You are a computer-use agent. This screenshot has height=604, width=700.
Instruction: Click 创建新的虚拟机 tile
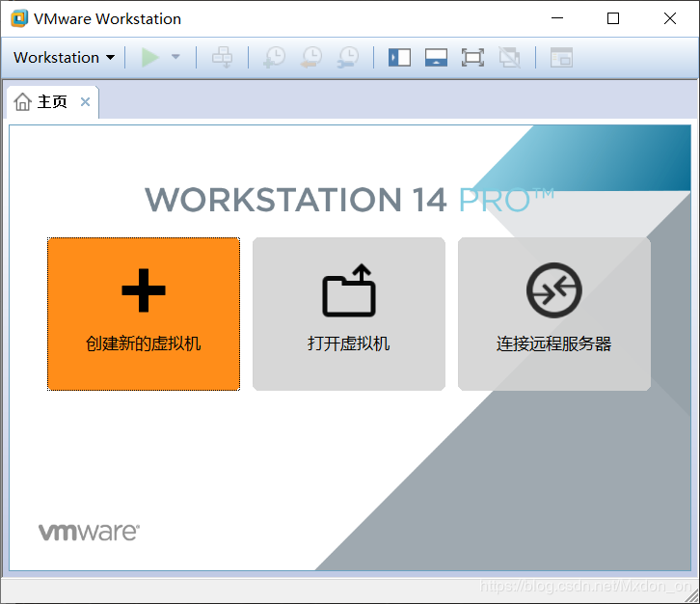pos(144,314)
